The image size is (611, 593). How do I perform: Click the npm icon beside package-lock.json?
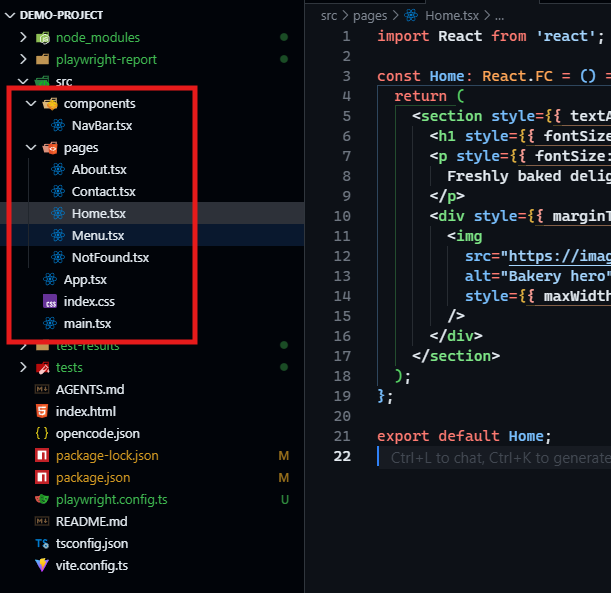pyautogui.click(x=42, y=455)
